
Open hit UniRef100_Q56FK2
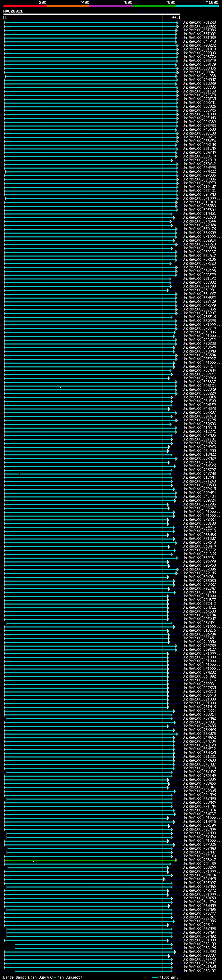[199, 550]
